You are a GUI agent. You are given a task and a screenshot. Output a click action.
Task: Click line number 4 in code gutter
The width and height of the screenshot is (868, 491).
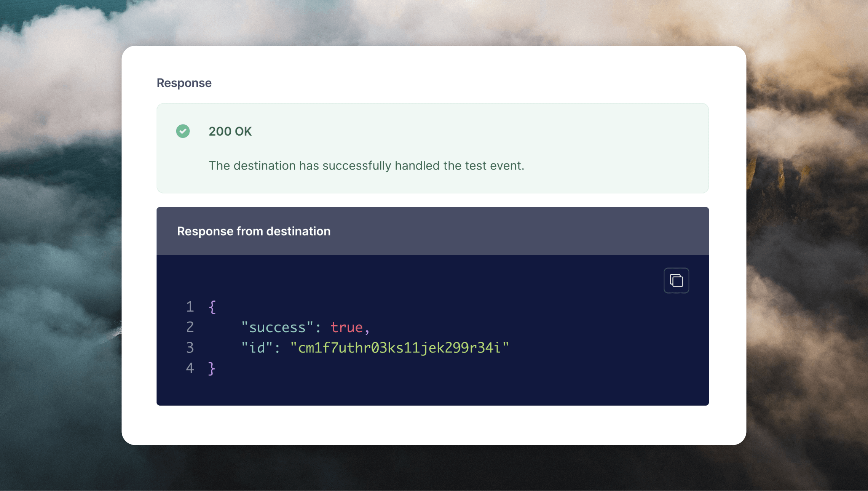point(190,368)
